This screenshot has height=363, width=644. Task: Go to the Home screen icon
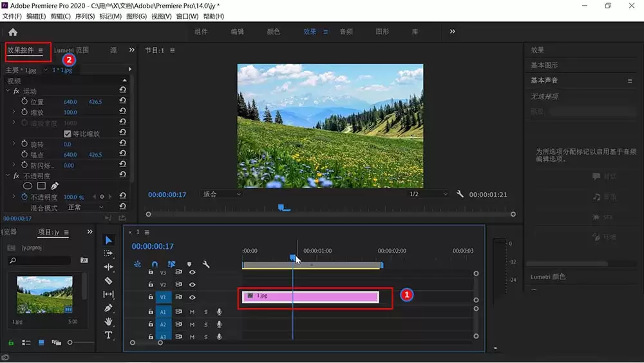coord(13,32)
